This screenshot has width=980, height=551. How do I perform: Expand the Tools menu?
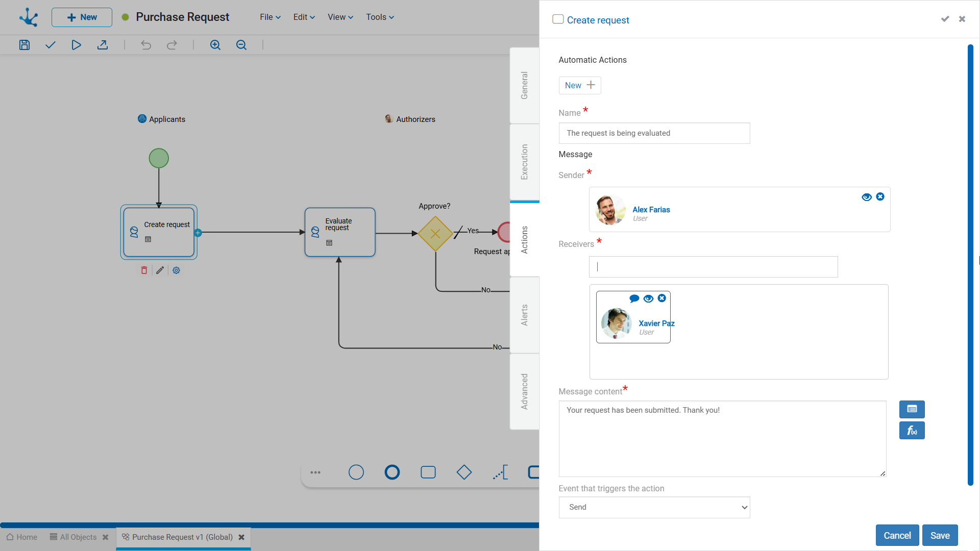pyautogui.click(x=380, y=17)
